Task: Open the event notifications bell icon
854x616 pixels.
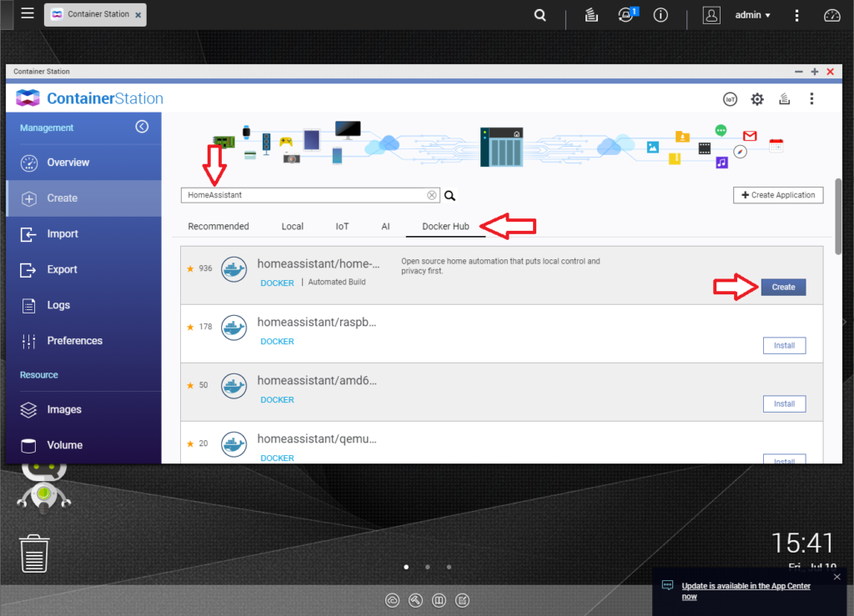Action: pos(626,15)
